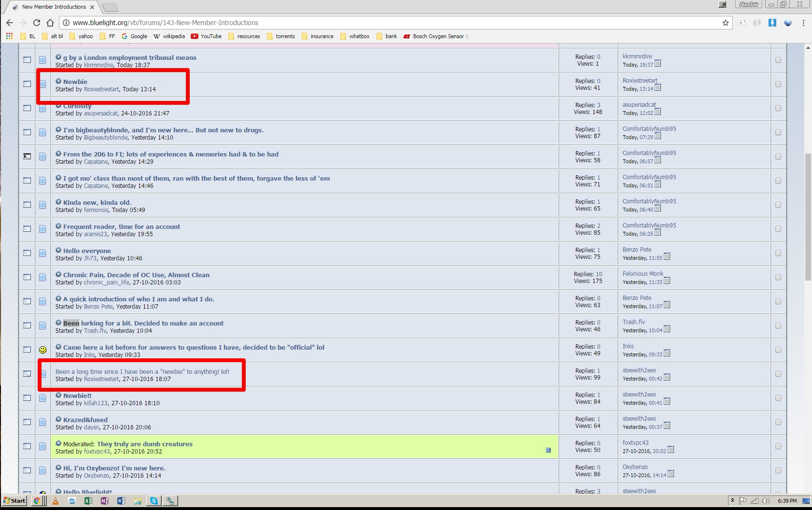The width and height of the screenshot is (812, 510).
Task: Open the BL bookmarks folder
Action: tap(28, 36)
